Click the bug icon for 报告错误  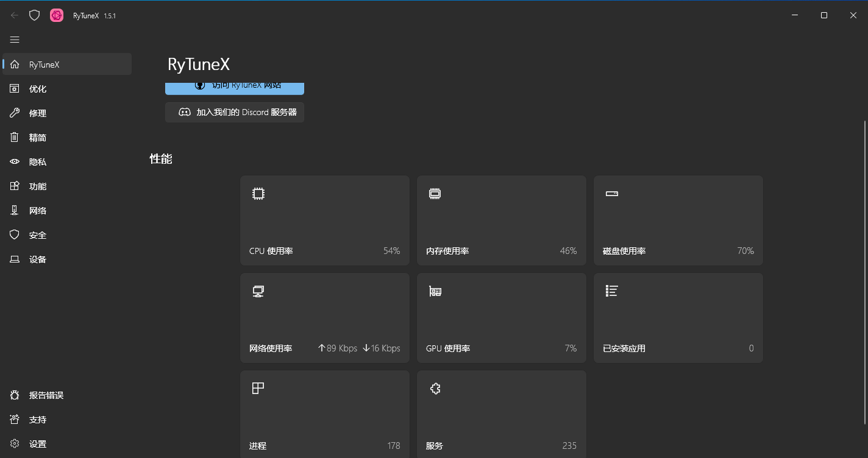[x=15, y=395]
